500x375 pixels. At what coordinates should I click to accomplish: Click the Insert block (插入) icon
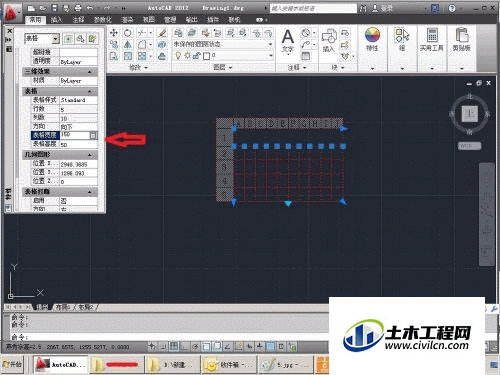[329, 40]
